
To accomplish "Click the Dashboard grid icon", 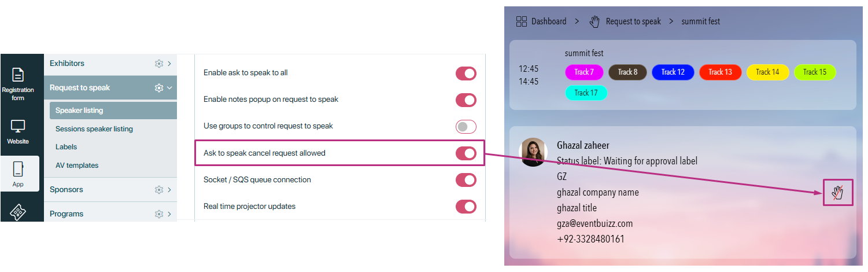I will pyautogui.click(x=521, y=21).
